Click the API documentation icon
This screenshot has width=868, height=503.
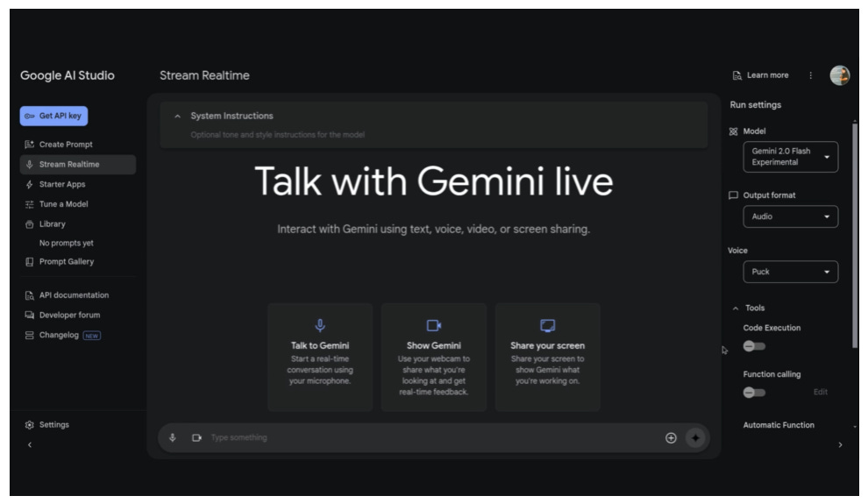tap(29, 295)
